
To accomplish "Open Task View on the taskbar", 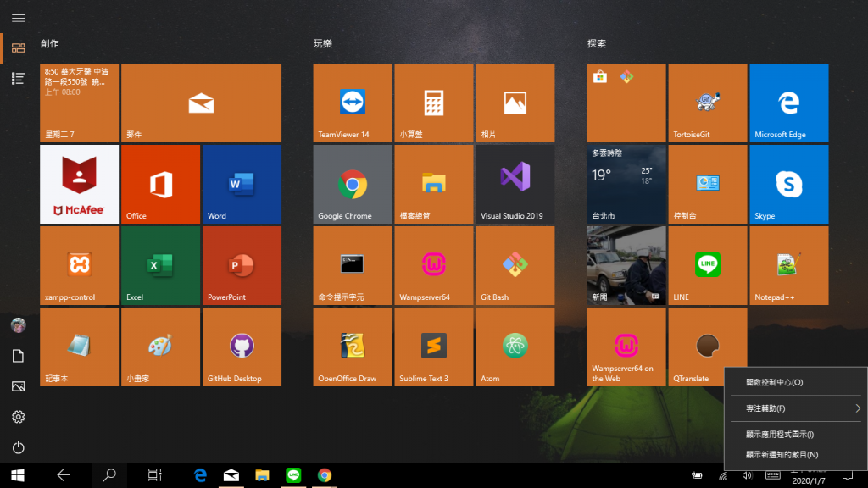I will tap(155, 475).
